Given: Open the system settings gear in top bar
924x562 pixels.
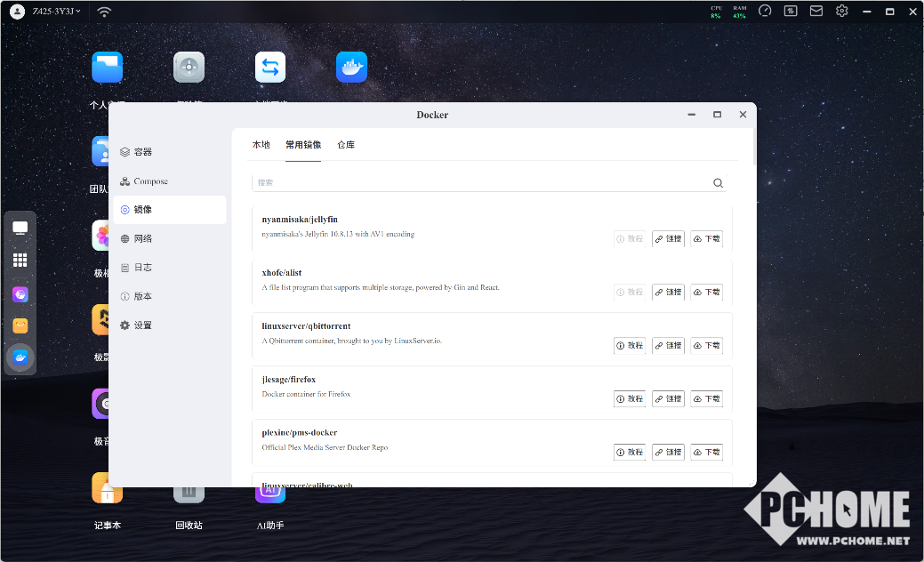Looking at the screenshot, I should (x=841, y=12).
